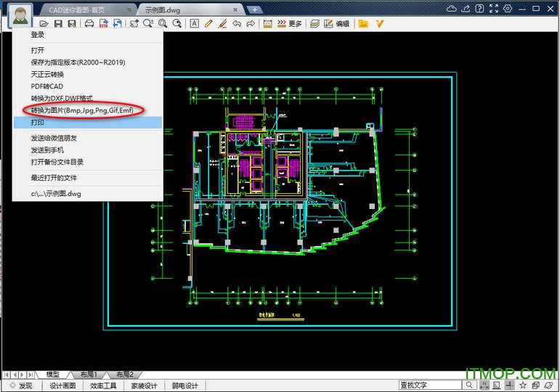Screen dimensions: 560x392
Task: Click the 更多 (More) toolbar button
Action: (294, 24)
